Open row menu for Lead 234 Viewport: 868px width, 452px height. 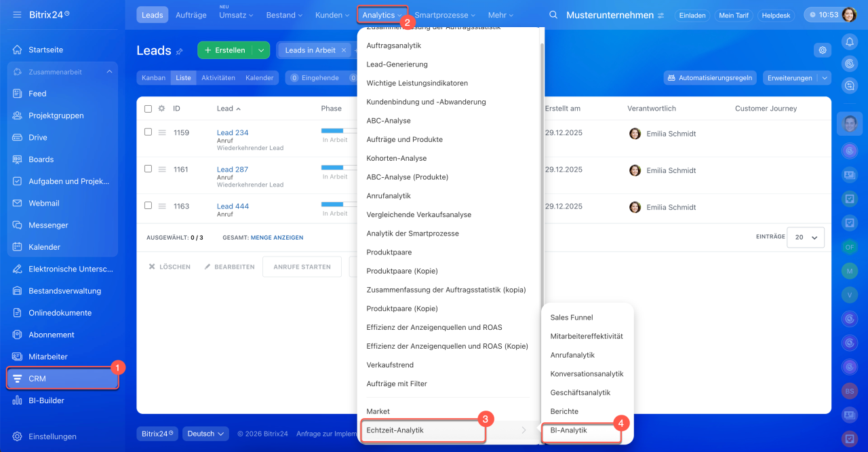coord(162,132)
